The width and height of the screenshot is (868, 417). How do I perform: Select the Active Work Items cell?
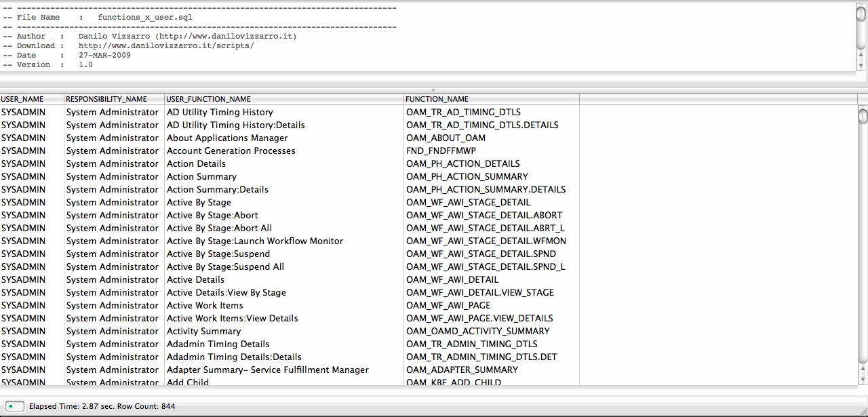point(284,305)
